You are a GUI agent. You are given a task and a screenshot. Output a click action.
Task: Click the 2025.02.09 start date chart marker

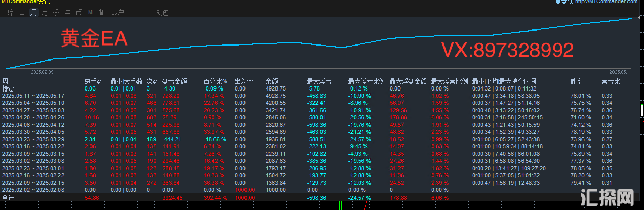pyautogui.click(x=42, y=73)
